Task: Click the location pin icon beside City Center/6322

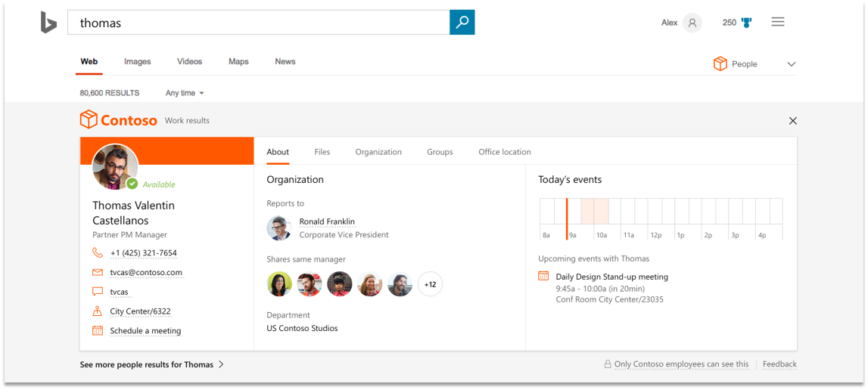Action: point(98,311)
